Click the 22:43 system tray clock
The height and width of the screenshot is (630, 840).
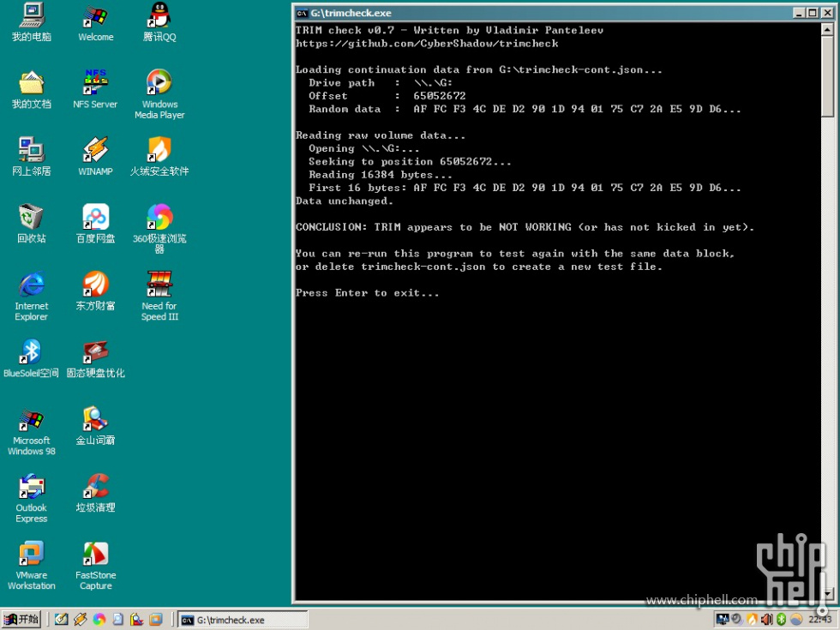pyautogui.click(x=819, y=619)
